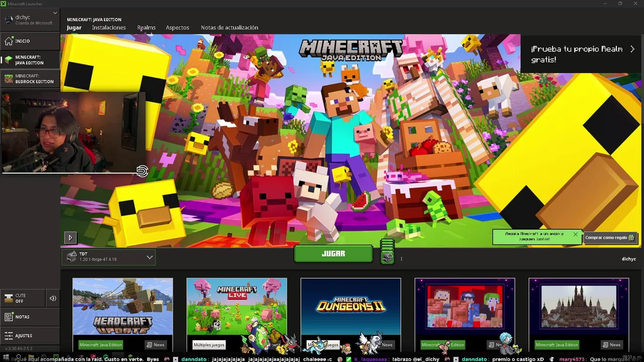644x362 pixels.
Task: Dismiss the Regala Minecraft gift tooltip
Action: [575, 234]
